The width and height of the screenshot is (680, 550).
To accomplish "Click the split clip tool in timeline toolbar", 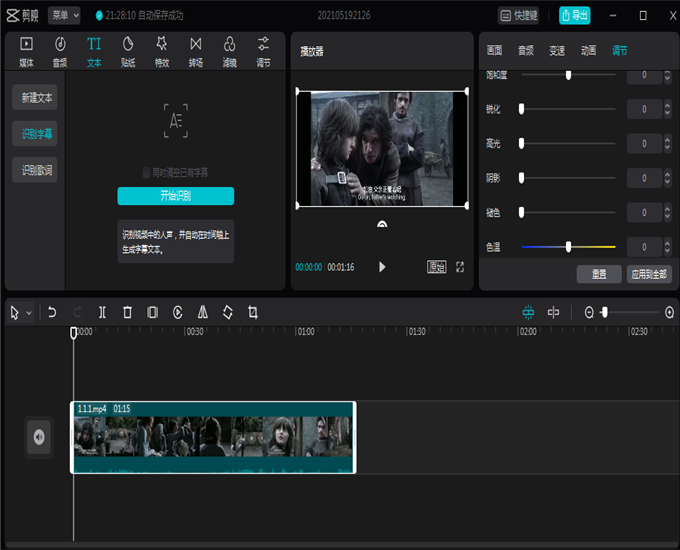I will click(x=102, y=312).
